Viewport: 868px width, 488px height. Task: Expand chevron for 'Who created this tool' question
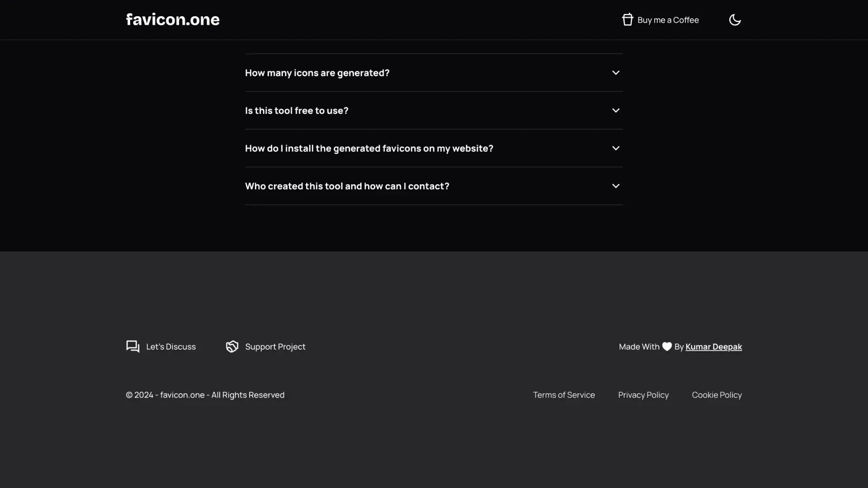(615, 186)
